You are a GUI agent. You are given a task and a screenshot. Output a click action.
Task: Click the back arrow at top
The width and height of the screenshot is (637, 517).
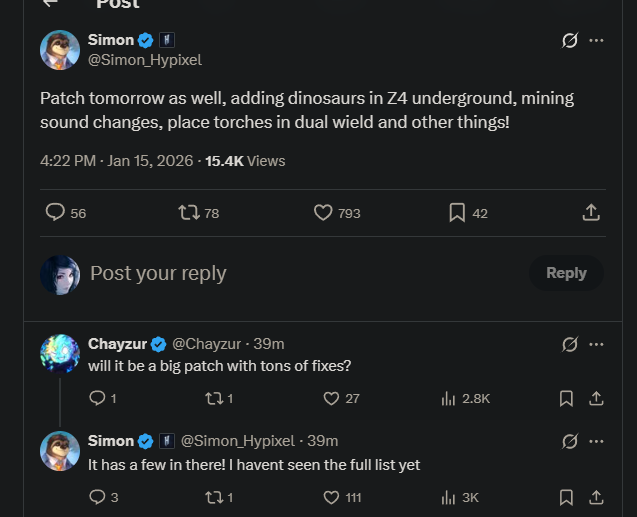pyautogui.click(x=50, y=4)
